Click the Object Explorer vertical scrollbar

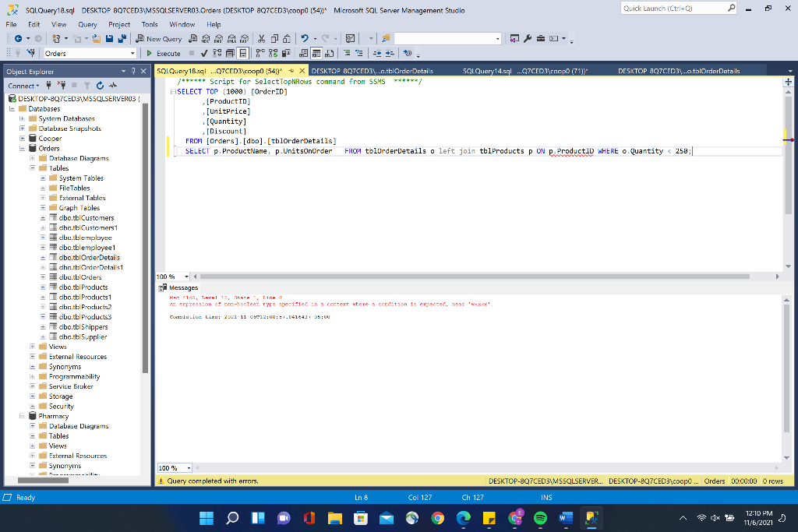pos(145,238)
